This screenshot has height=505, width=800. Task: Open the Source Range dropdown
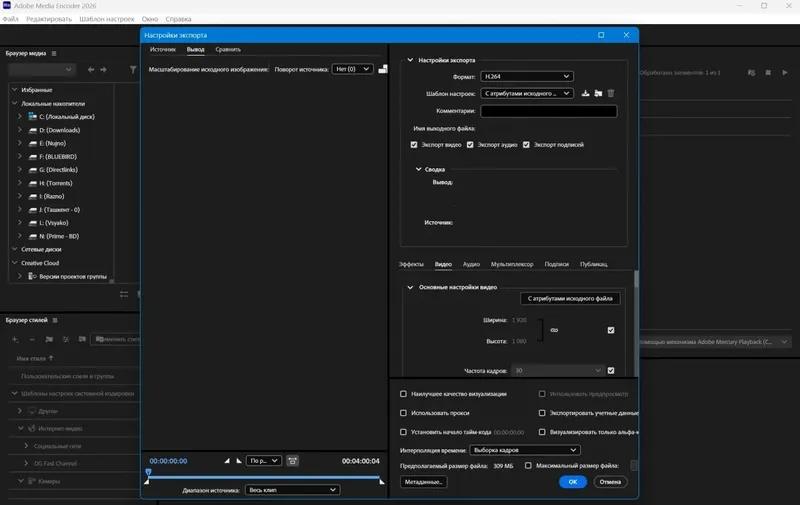point(292,490)
